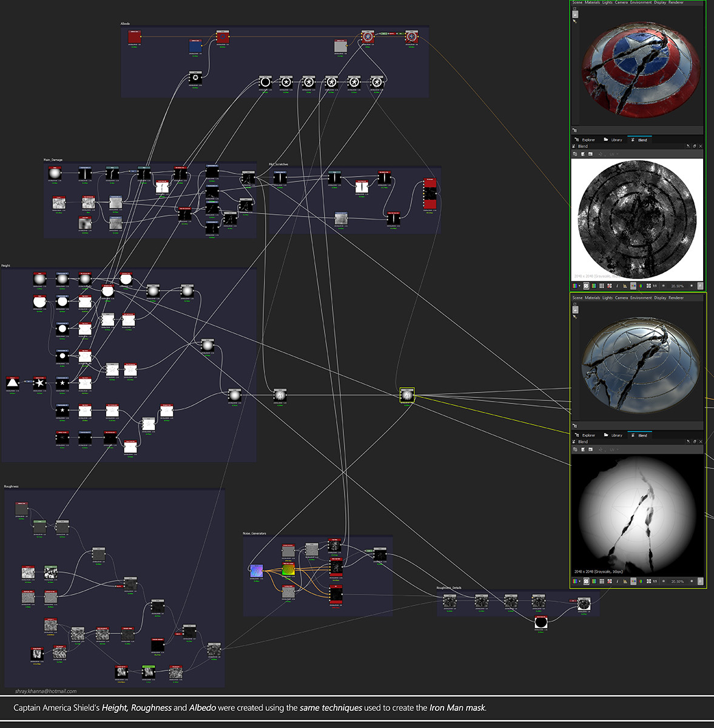
Task: Select final colored shield node in Albedo frame
Action: 411,36
